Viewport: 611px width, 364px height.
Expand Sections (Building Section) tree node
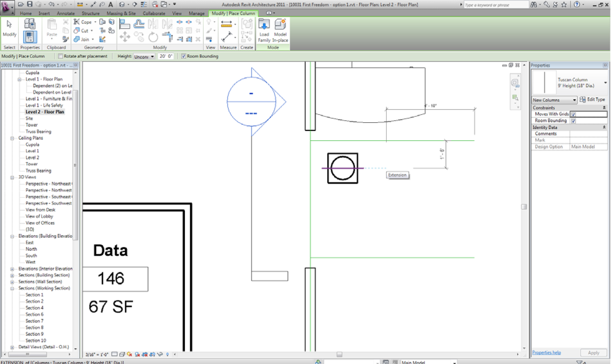(x=12, y=275)
